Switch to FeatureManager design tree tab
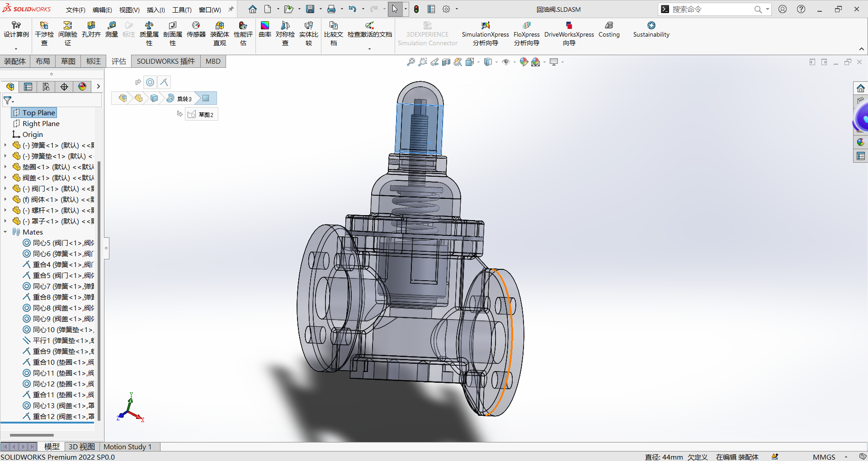This screenshot has height=461, width=868. 10,87
